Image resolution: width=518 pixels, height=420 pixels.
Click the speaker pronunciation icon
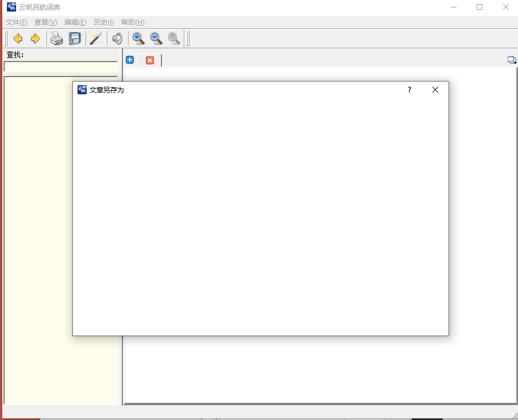[x=117, y=38]
